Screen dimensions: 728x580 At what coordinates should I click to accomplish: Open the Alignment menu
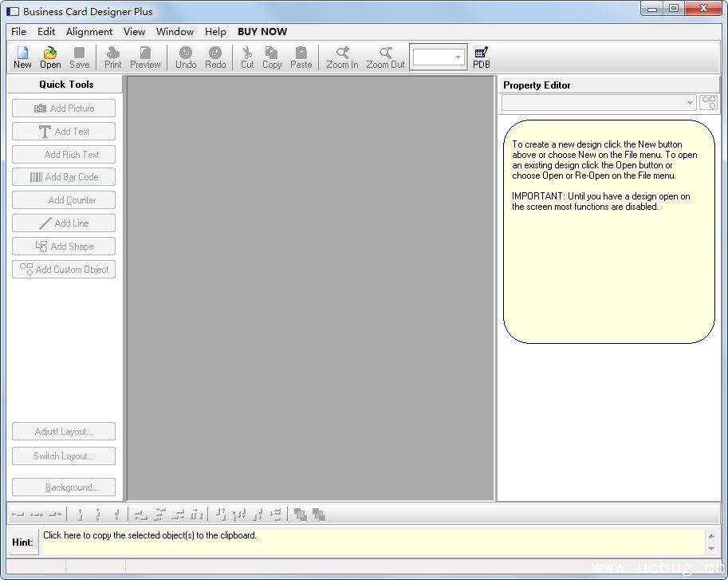[89, 32]
